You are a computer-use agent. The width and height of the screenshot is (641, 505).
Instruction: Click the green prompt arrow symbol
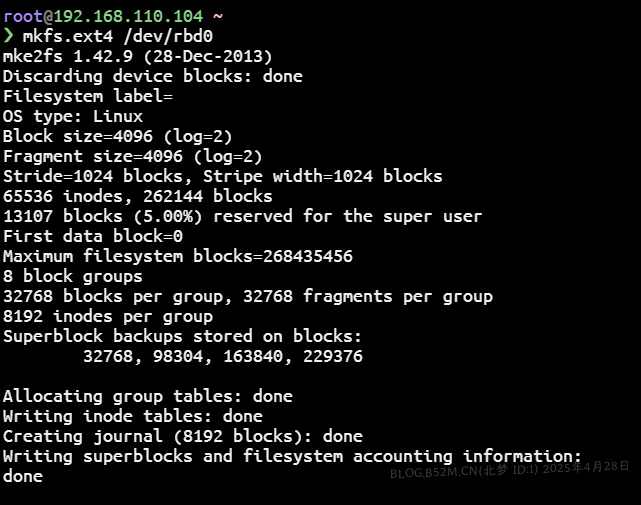click(8, 36)
